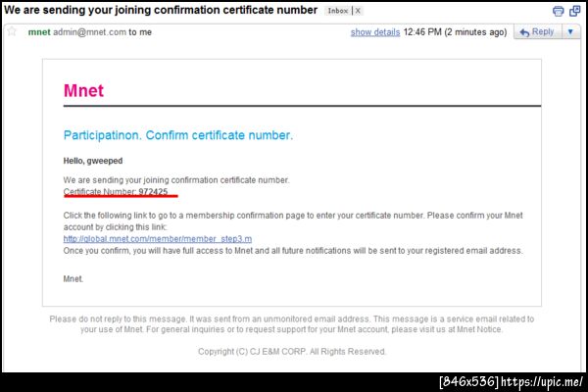The image size is (588, 392).
Task: Click the 'Please do not reply' notice text
Action: tap(292, 324)
